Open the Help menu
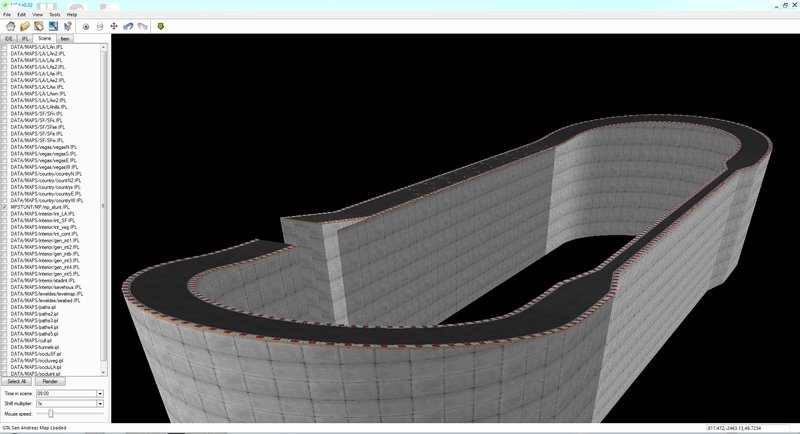 72,15
